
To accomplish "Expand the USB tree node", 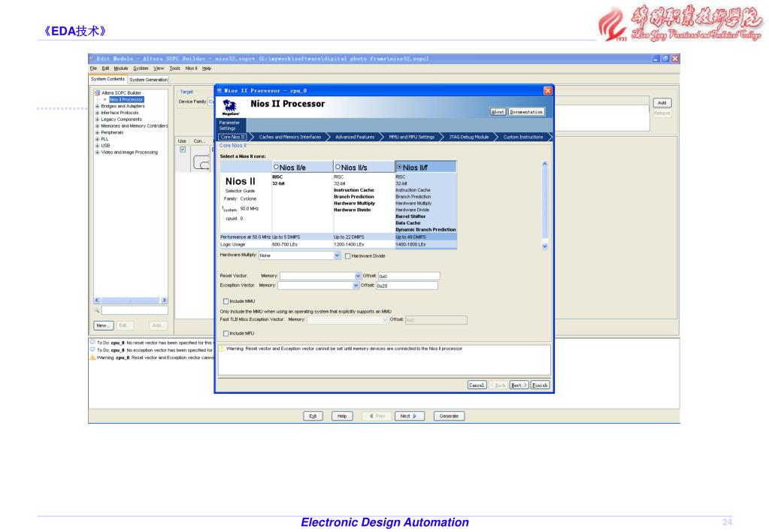I will point(97,146).
